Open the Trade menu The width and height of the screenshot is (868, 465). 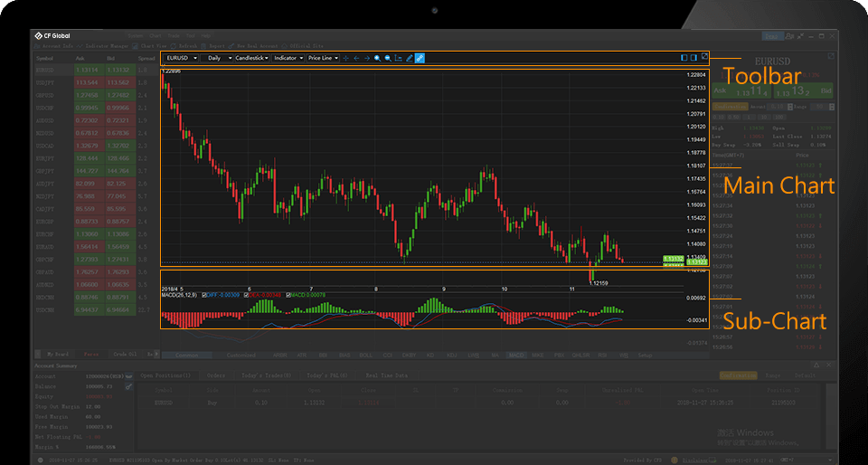[x=174, y=35]
